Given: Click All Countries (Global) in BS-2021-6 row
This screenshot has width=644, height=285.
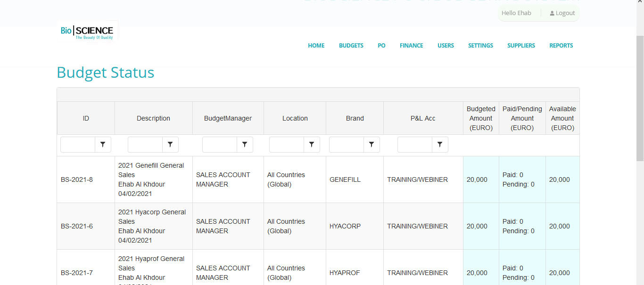Looking at the screenshot, I should click(x=286, y=226).
